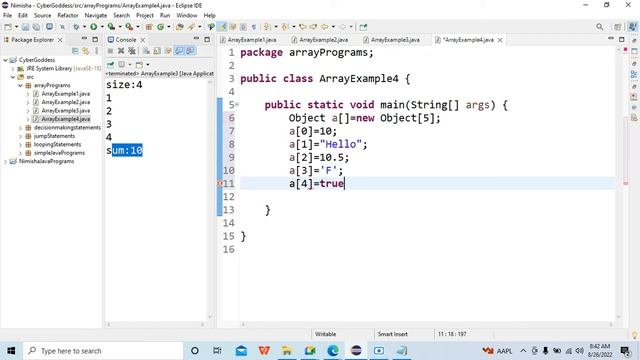The height and width of the screenshot is (360, 640).
Task: Open the Source menu
Action: click(x=42, y=16)
